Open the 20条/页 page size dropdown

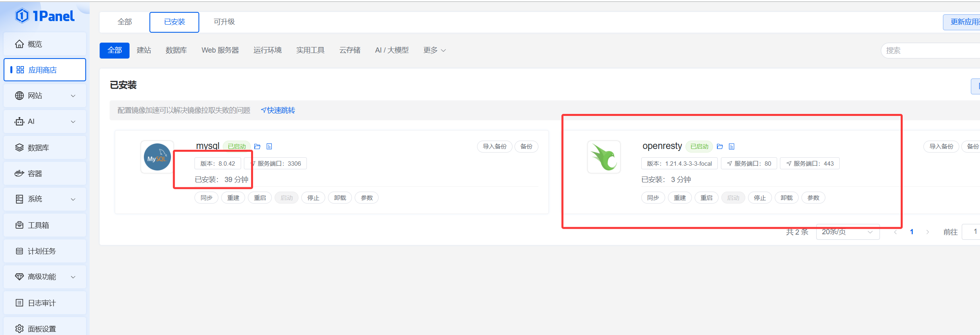click(x=848, y=232)
